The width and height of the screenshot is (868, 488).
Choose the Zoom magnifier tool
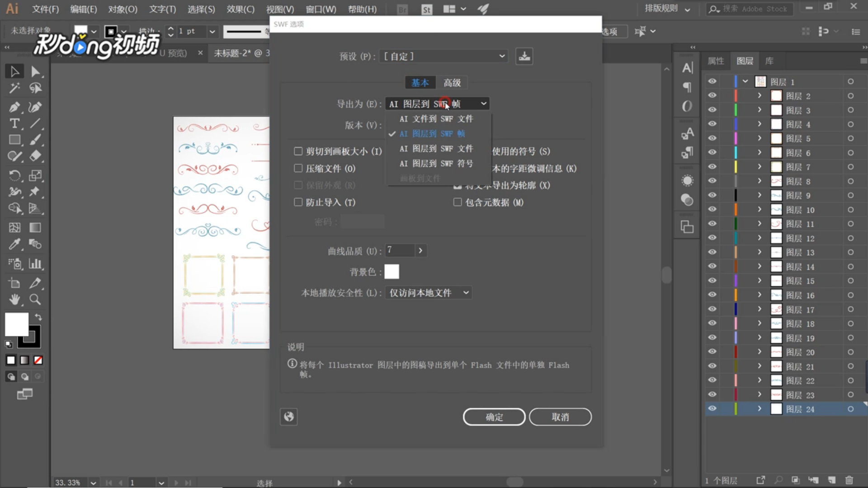35,300
